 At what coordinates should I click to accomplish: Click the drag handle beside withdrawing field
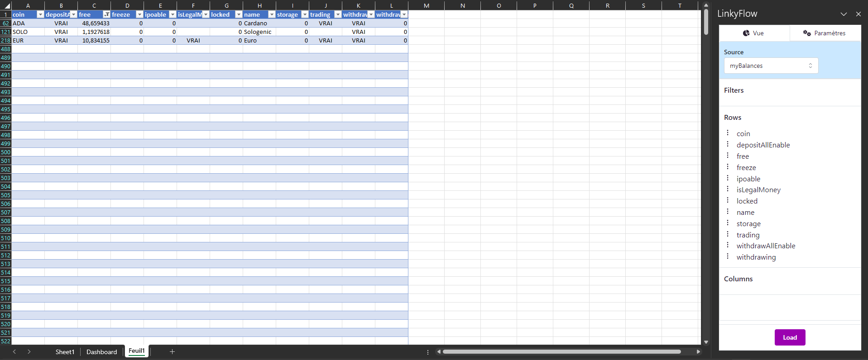728,256
